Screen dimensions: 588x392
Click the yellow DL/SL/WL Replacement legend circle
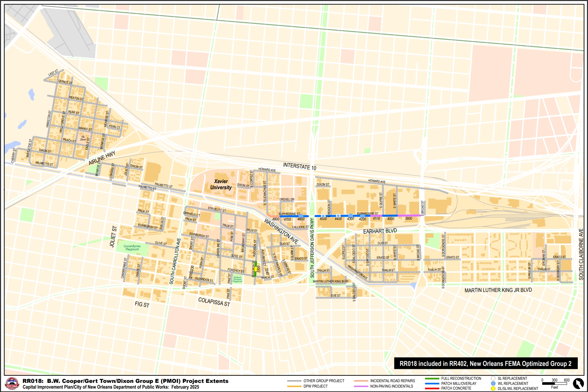(x=493, y=389)
